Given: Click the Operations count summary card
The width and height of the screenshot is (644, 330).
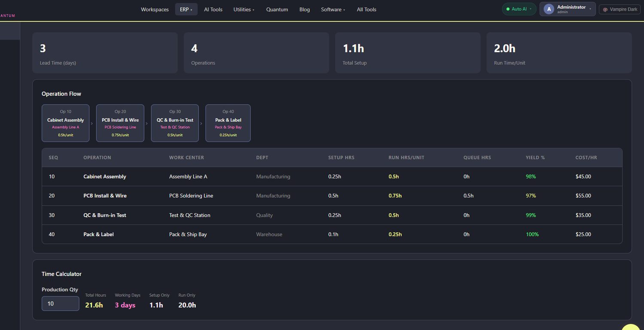Looking at the screenshot, I should click(256, 53).
